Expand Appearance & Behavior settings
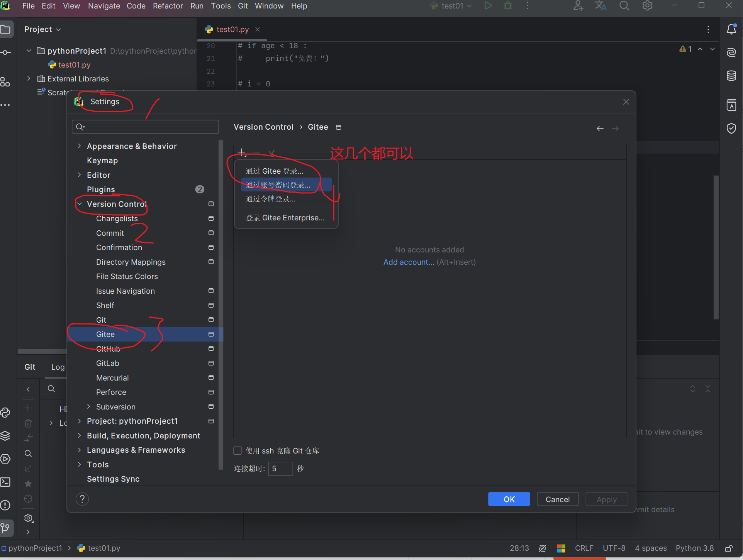 (x=79, y=146)
